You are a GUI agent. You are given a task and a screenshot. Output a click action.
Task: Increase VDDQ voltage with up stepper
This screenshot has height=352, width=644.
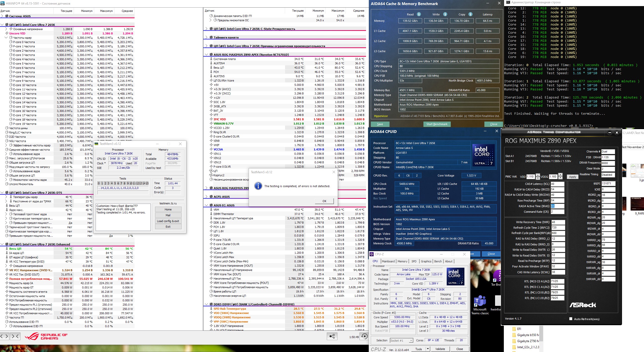pyautogui.click(x=560, y=175)
